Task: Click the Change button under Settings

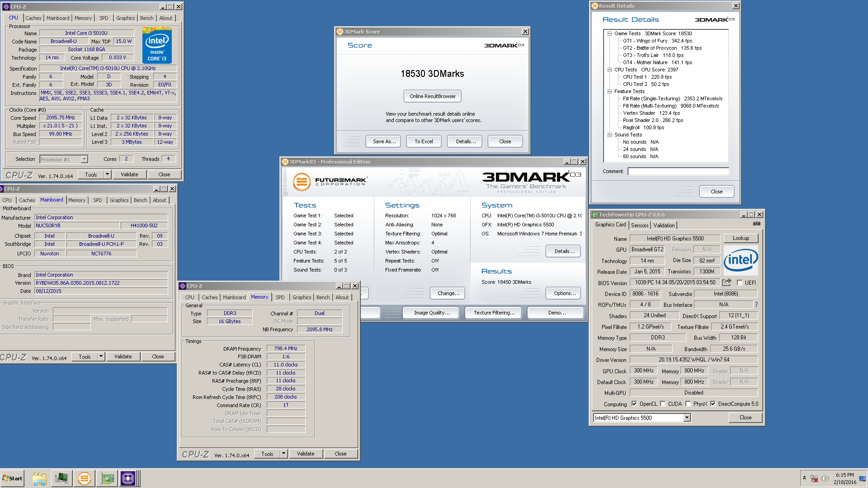Action: (448, 293)
